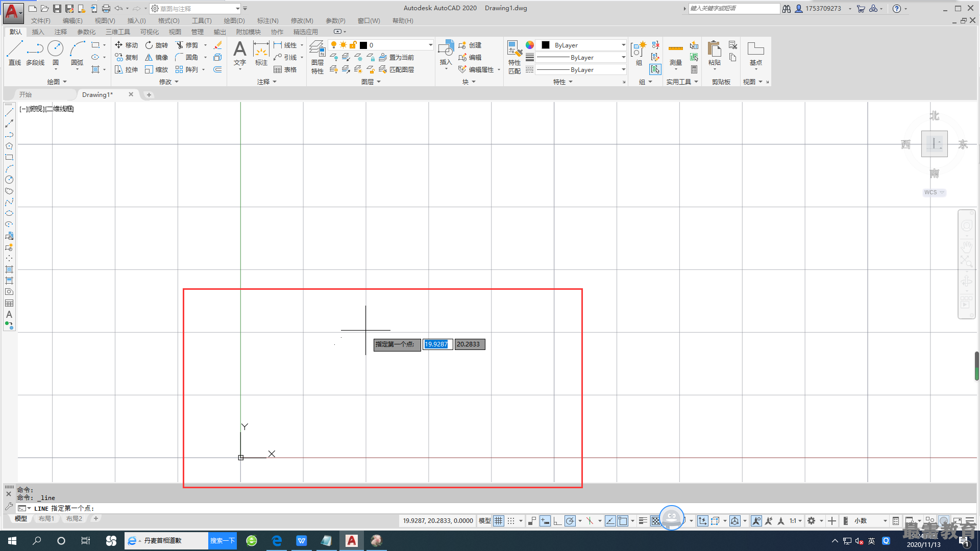Click the Move (移动) tool
980x551 pixels.
coord(126,45)
